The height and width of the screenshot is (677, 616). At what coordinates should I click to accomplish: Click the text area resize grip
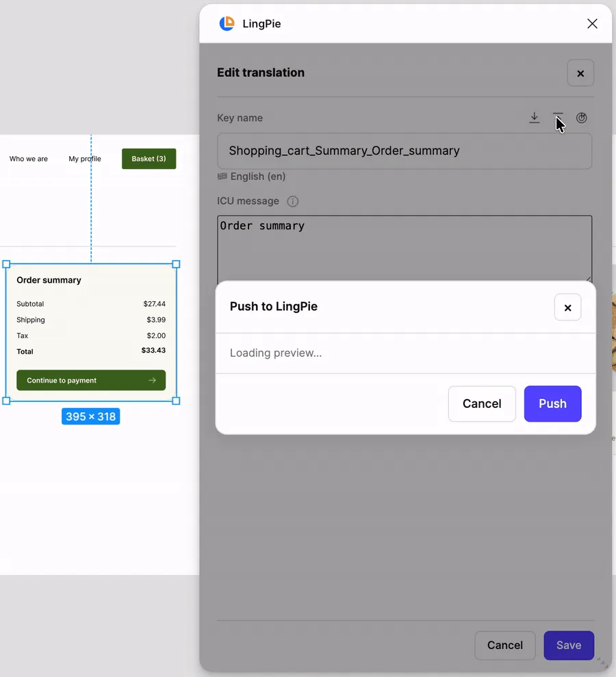click(x=588, y=280)
